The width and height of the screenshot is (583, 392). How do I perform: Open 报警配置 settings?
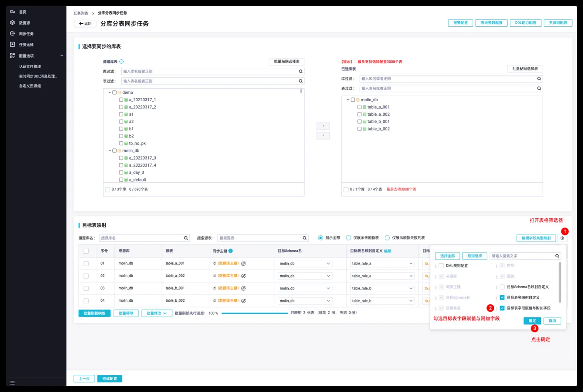point(460,23)
